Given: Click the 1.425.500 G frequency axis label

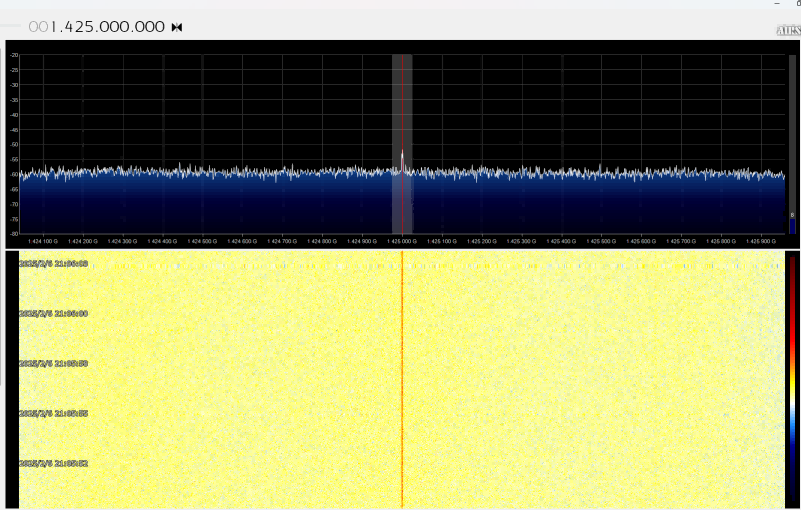Looking at the screenshot, I should pyautogui.click(x=601, y=241).
